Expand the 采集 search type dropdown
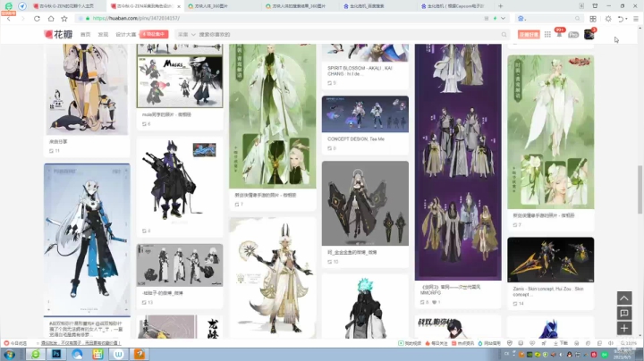 (x=187, y=35)
